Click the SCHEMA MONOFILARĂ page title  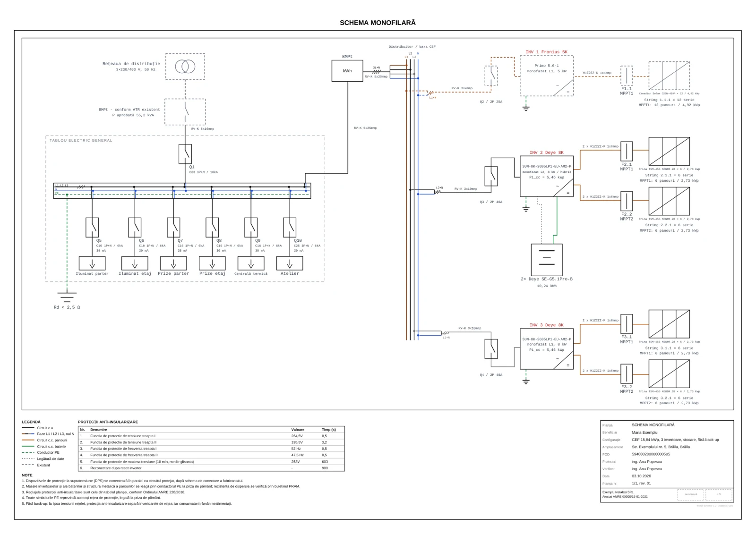tap(378, 23)
